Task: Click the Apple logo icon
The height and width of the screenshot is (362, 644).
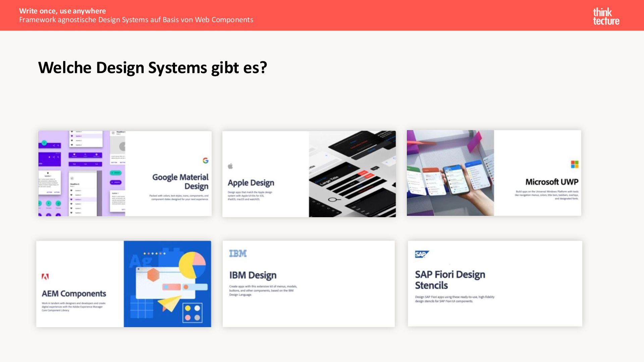Action: pyautogui.click(x=230, y=166)
